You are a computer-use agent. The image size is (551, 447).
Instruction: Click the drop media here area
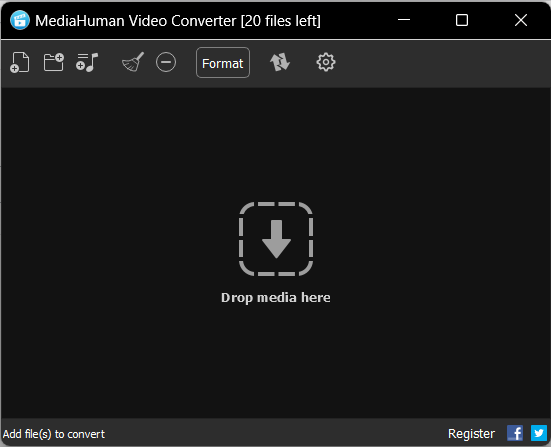276,239
